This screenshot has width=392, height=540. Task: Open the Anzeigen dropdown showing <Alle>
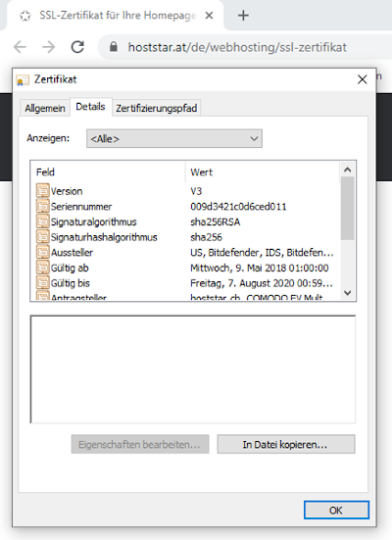point(174,138)
